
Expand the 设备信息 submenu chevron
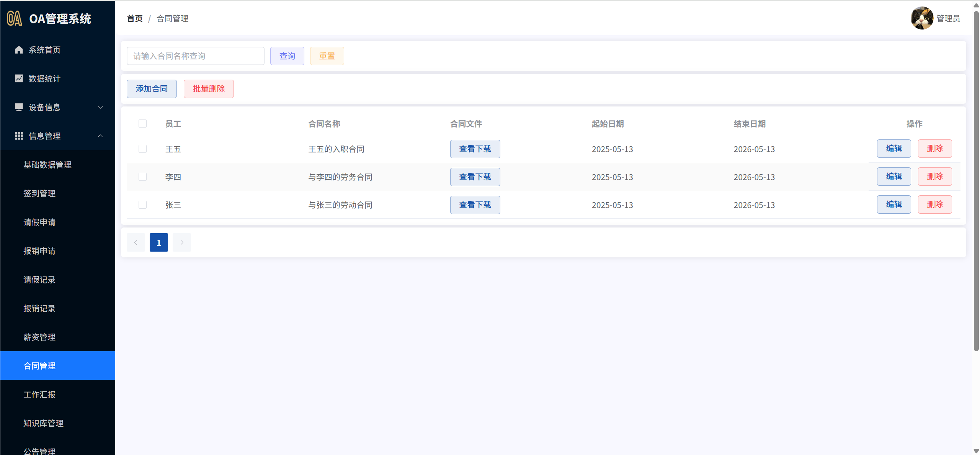click(x=100, y=107)
